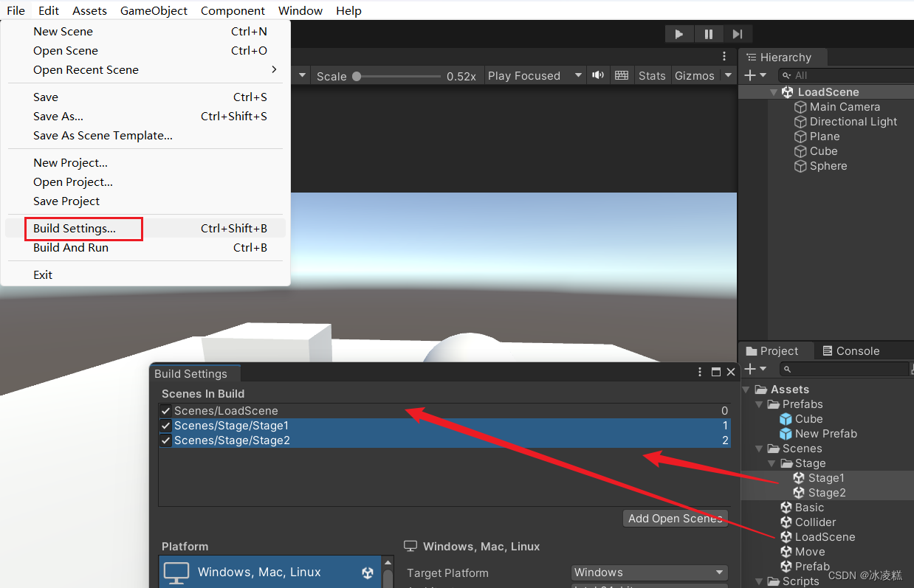Open the Target Platform dropdown showing Windows
This screenshot has height=588, width=914.
[648, 572]
